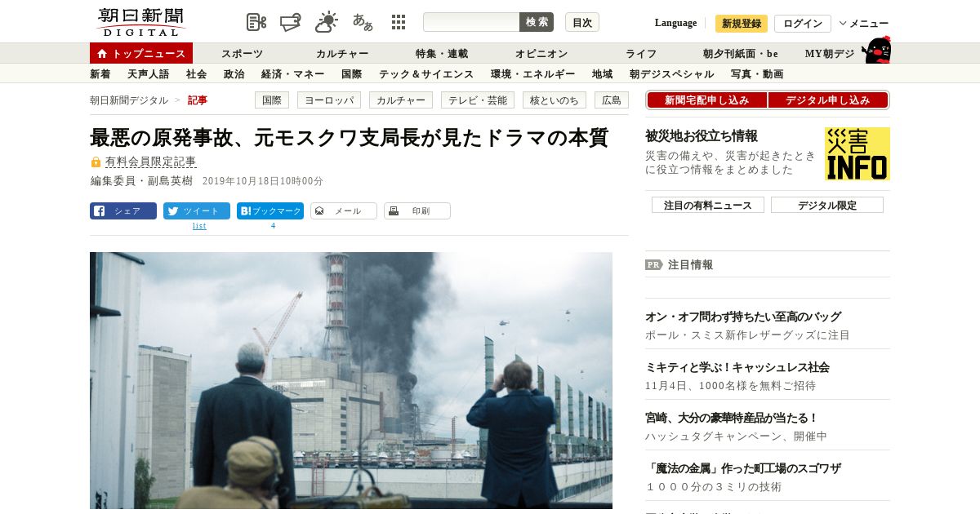Click the search input field
This screenshot has height=514, width=980.
click(471, 22)
